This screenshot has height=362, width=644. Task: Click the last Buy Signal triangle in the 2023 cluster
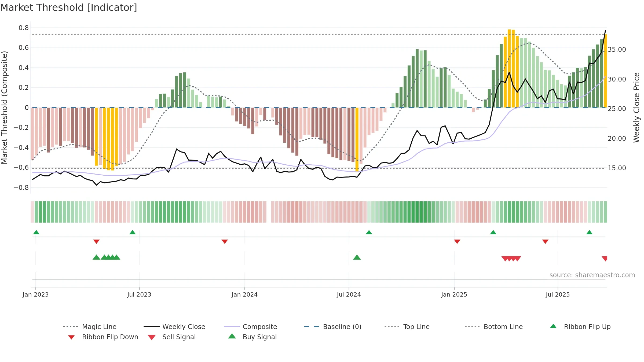tap(116, 257)
